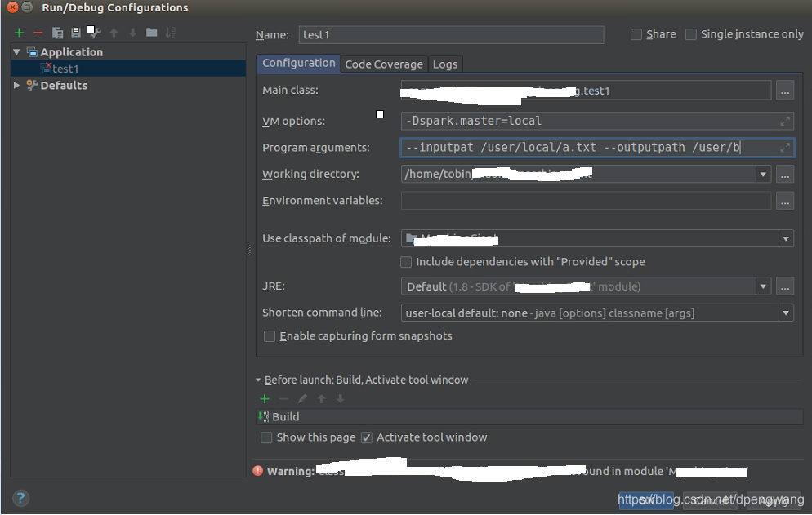Viewport: 812px width, 515px height.
Task: Edit Before launch task with the pencil icon
Action: pos(302,398)
